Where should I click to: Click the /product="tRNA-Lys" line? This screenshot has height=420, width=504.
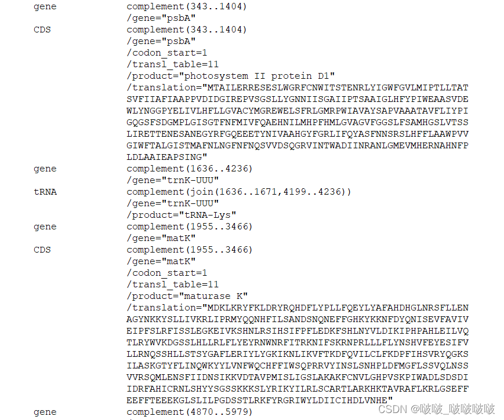coord(182,215)
